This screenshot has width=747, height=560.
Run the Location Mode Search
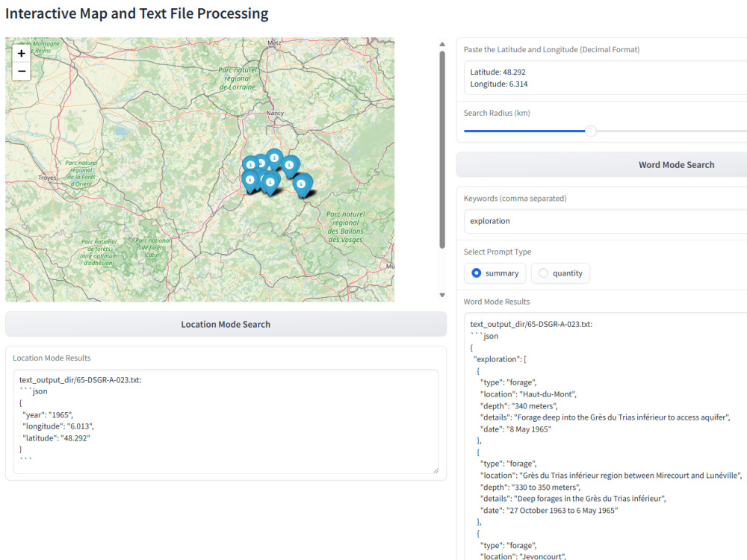tap(226, 324)
